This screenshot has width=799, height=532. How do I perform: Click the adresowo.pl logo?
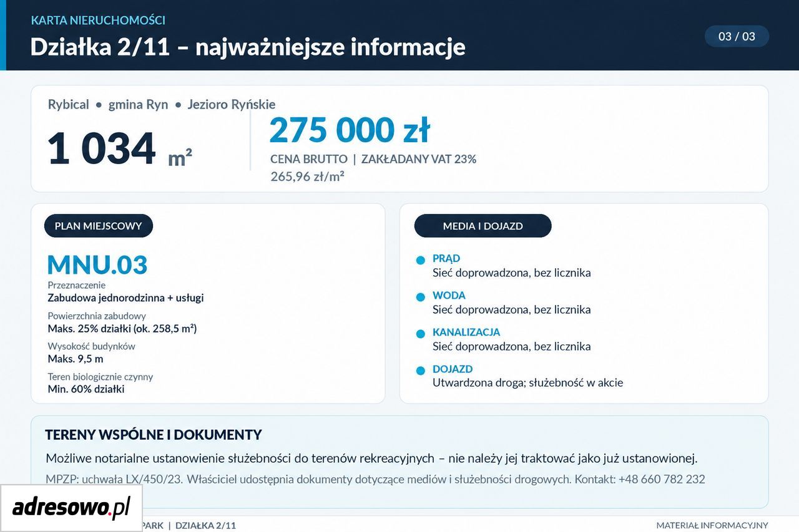point(71,508)
